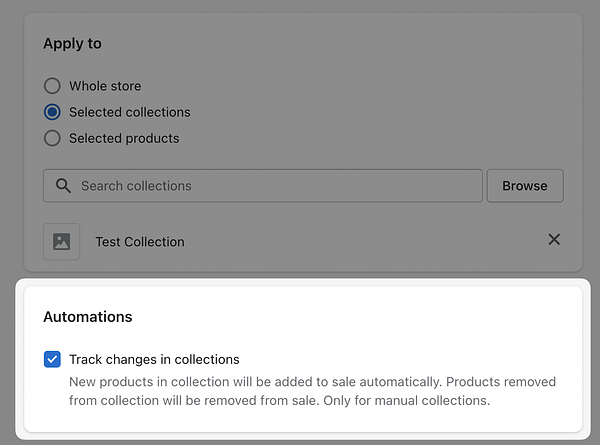Click the Apply to section heading
The height and width of the screenshot is (445, 600).
pyautogui.click(x=72, y=44)
